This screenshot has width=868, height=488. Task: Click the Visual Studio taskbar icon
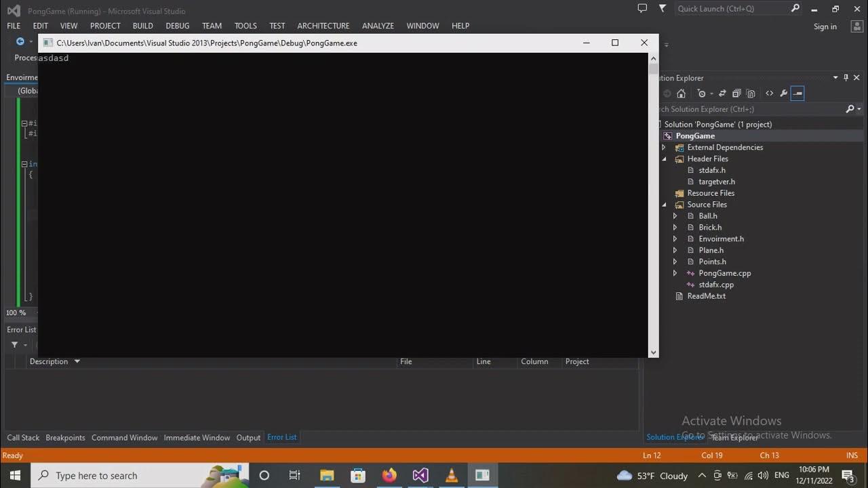tap(420, 475)
